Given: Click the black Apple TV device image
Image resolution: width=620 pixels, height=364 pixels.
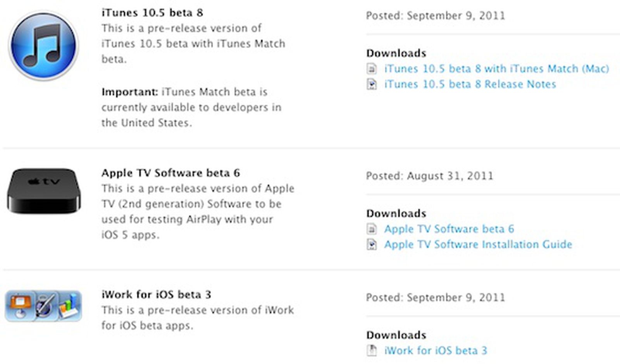Looking at the screenshot, I should (x=44, y=191).
